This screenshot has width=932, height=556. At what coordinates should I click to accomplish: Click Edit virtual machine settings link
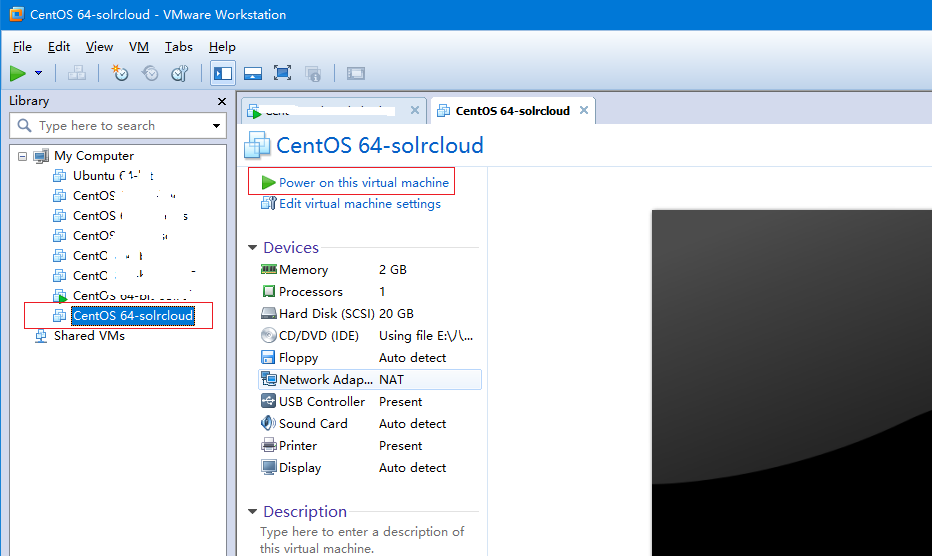point(360,203)
